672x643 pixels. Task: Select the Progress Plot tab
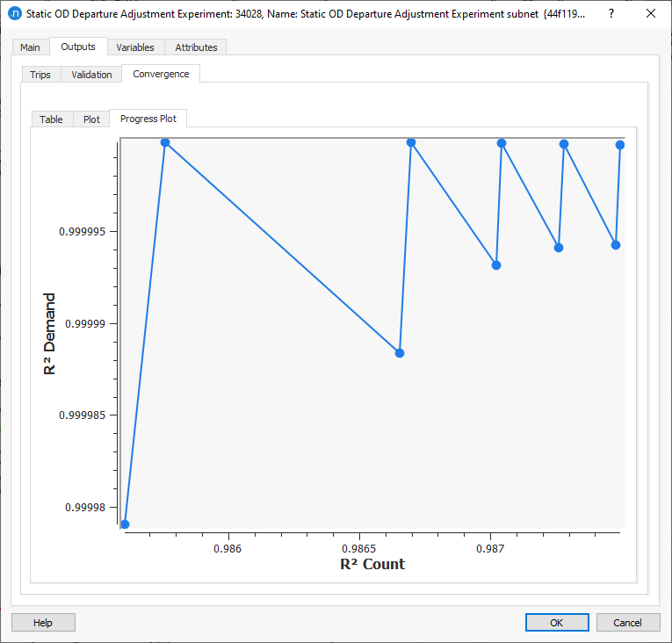[148, 119]
